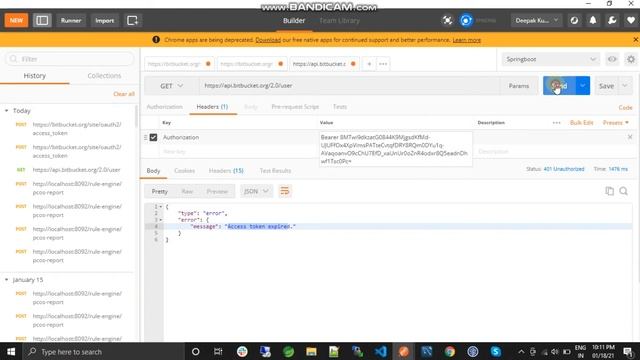Switch to the Team Library tab
Screen dimensions: 640x360
point(339,20)
